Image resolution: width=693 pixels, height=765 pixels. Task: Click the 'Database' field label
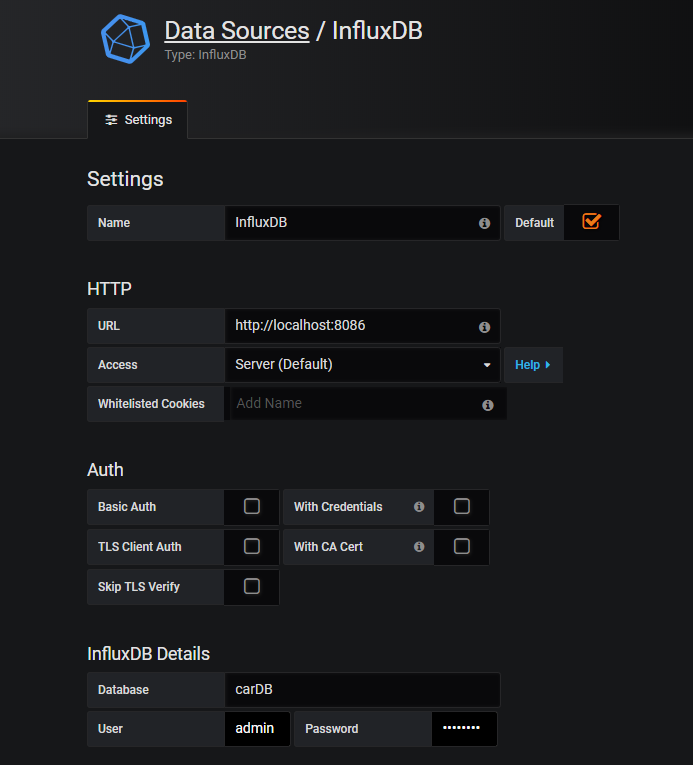(123, 690)
